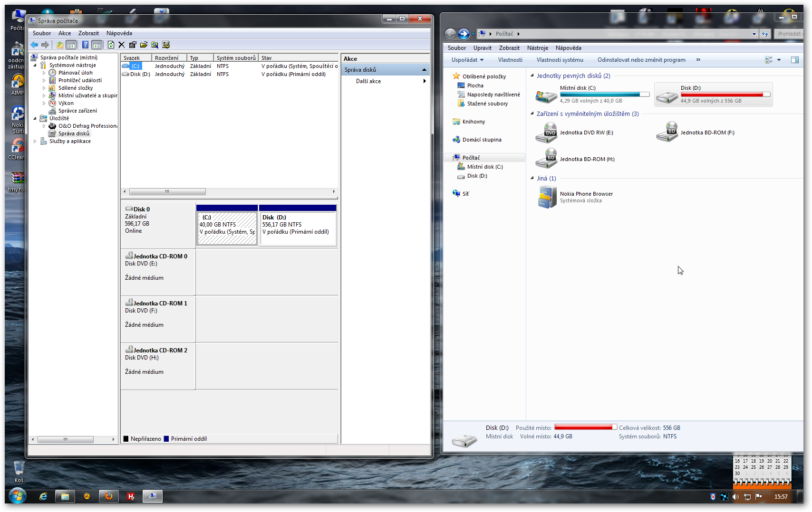The width and height of the screenshot is (812, 512).
Task: Toggle the preview pane button
Action: (x=794, y=60)
